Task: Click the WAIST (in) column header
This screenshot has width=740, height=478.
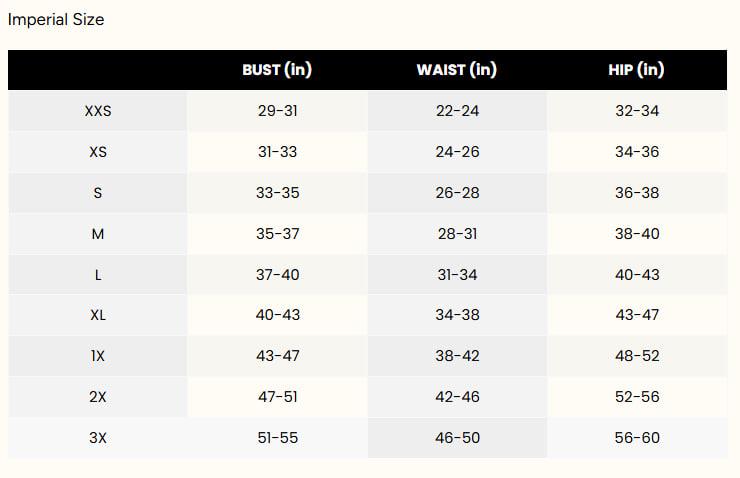Action: point(457,70)
